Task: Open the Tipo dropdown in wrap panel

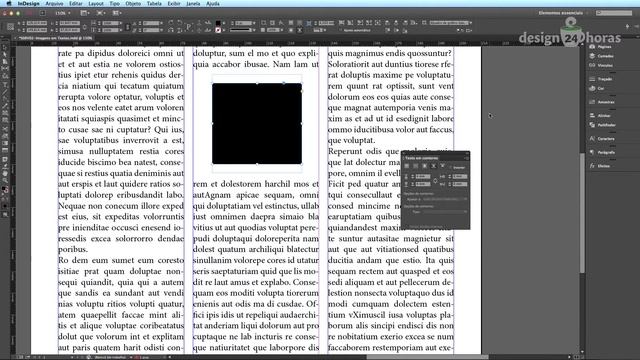Action: (x=445, y=212)
